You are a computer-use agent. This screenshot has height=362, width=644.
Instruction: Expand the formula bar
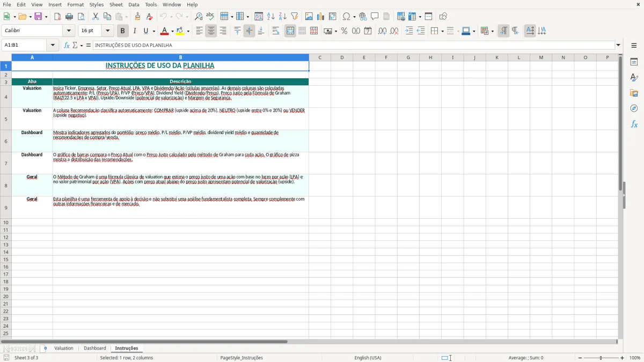point(619,45)
